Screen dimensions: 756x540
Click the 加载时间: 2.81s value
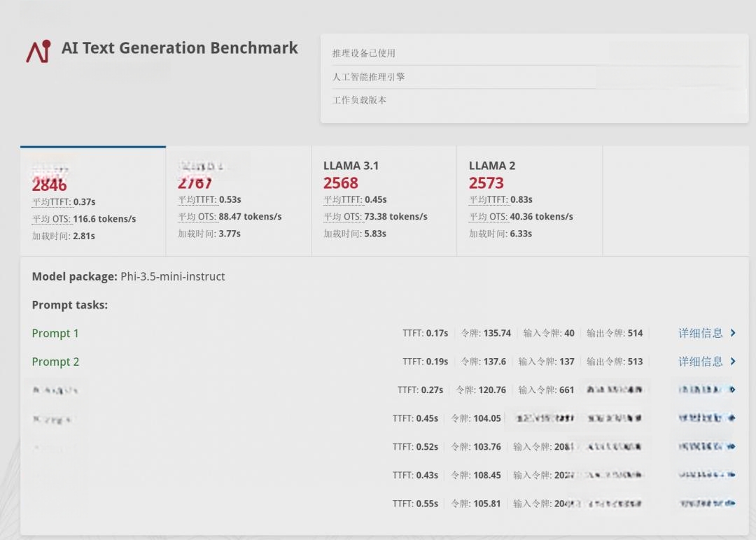pyautogui.click(x=64, y=236)
